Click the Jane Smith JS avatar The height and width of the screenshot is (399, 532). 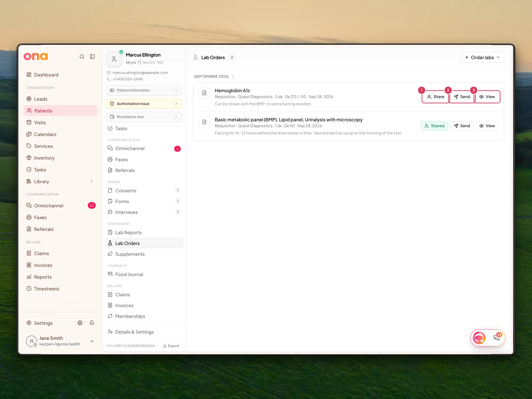31,341
